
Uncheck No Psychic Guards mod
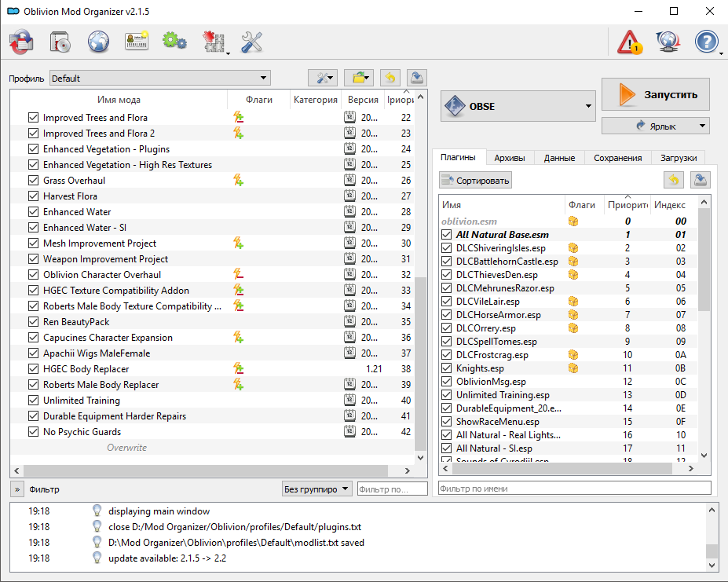(34, 431)
